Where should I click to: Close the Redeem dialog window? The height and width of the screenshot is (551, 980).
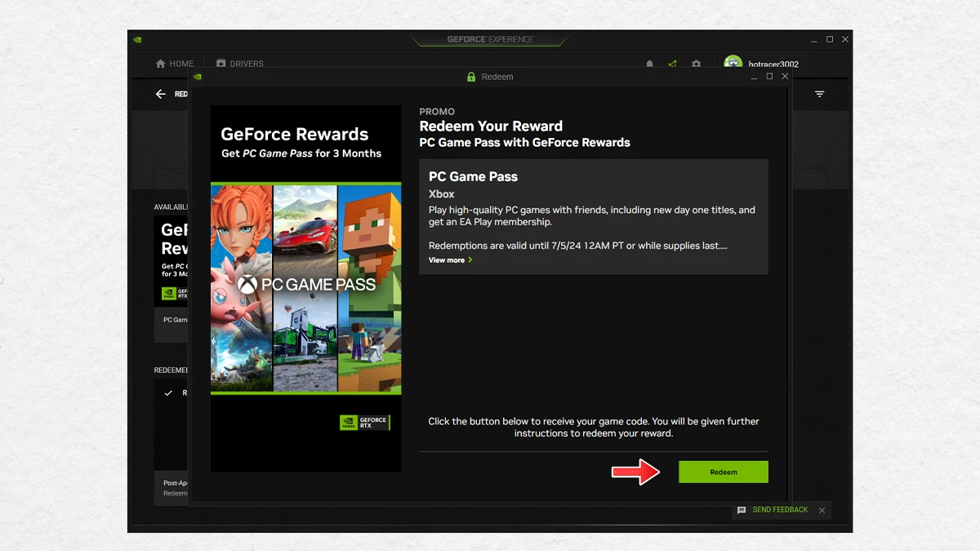785,76
